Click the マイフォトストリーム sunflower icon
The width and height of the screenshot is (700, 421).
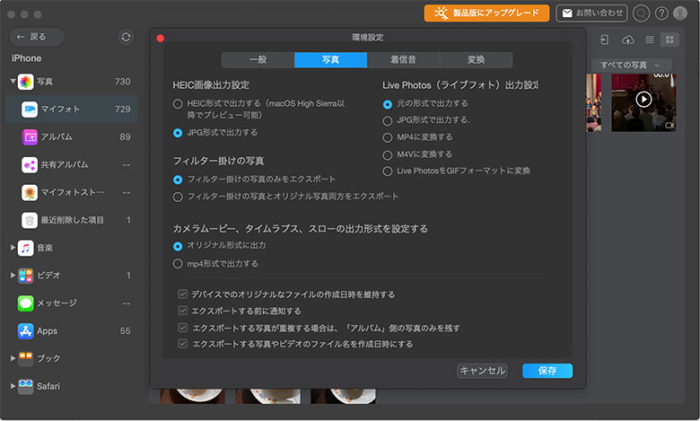[29, 192]
